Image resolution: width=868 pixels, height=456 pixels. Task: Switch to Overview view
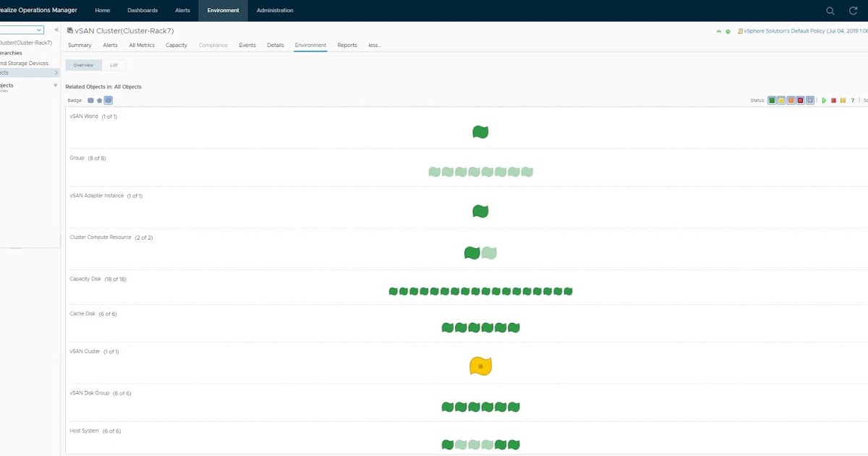[x=83, y=65]
